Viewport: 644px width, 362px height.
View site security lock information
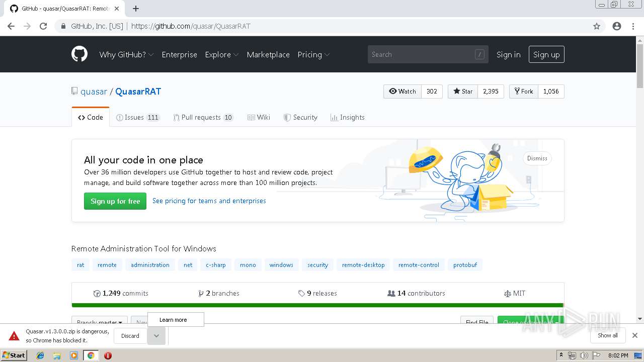(x=63, y=26)
